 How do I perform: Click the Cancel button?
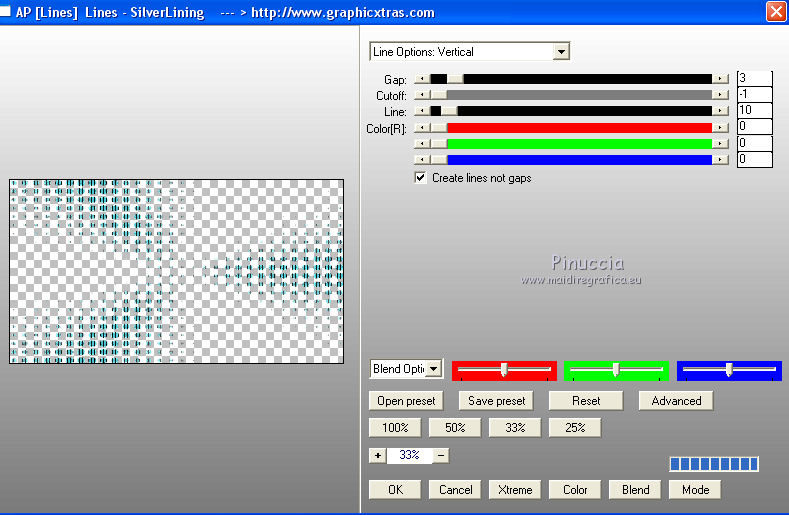[455, 489]
